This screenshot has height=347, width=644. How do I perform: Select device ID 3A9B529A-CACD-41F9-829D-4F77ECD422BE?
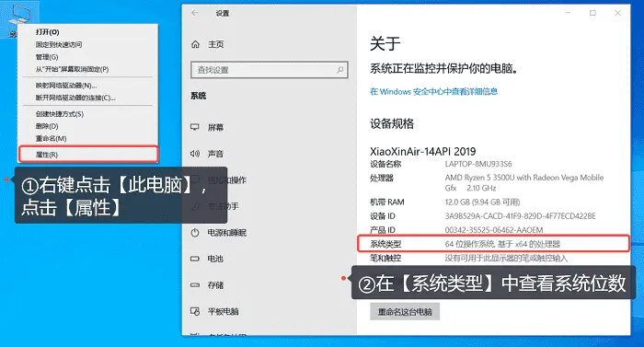(x=521, y=216)
